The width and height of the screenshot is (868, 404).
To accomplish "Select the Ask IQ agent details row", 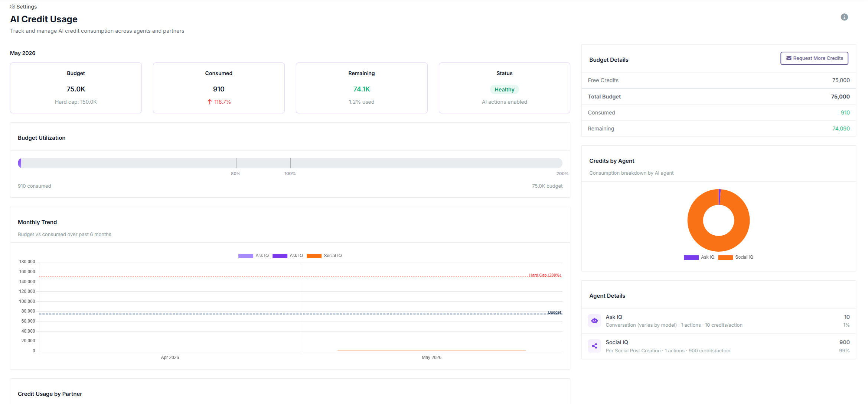I will 718,321.
